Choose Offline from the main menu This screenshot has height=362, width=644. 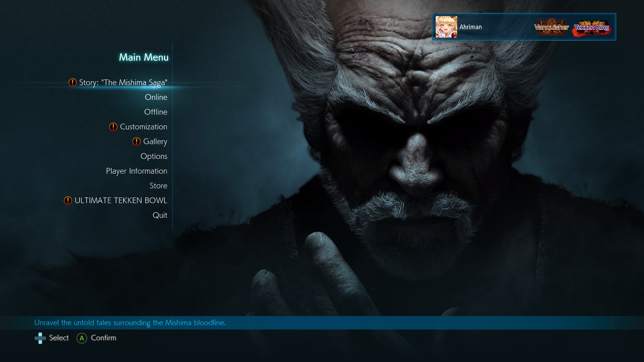(x=156, y=112)
